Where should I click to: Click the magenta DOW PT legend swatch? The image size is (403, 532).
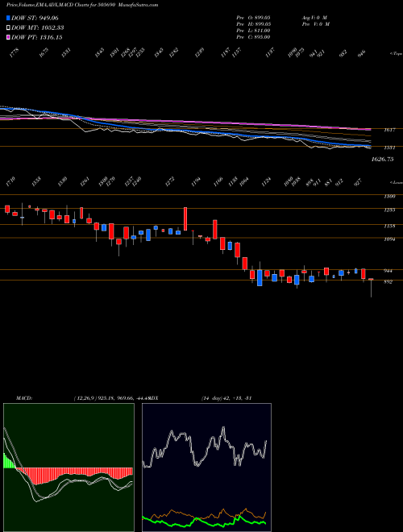(x=8, y=37)
